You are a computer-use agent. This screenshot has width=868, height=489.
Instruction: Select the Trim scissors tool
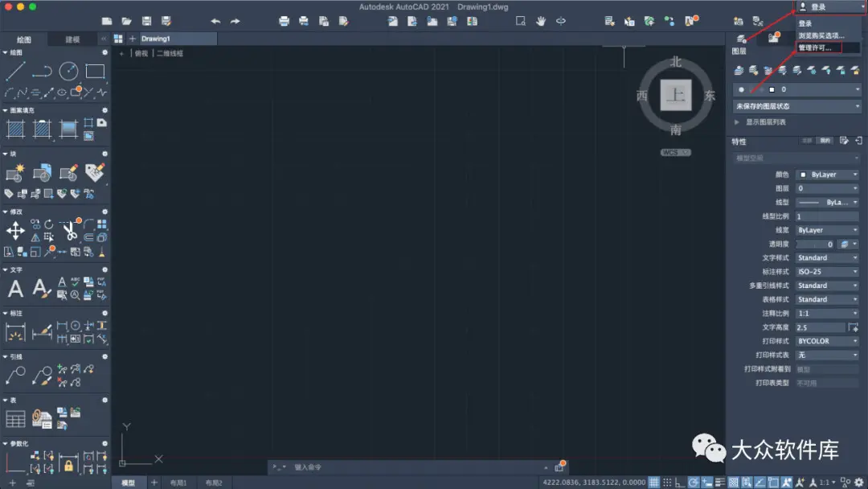[x=70, y=230]
